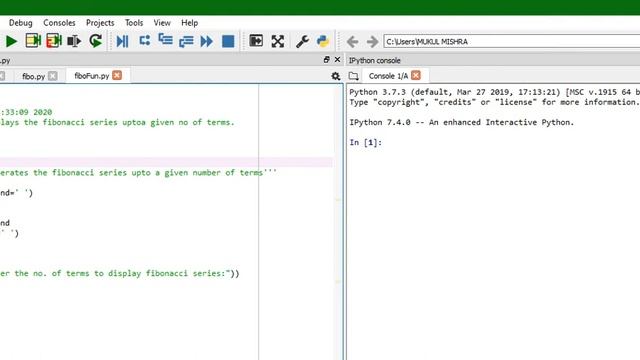Image resolution: width=640 pixels, height=360 pixels.
Task: Click the 'fibonacci series uptoa given' comment line
Action: click(118, 122)
